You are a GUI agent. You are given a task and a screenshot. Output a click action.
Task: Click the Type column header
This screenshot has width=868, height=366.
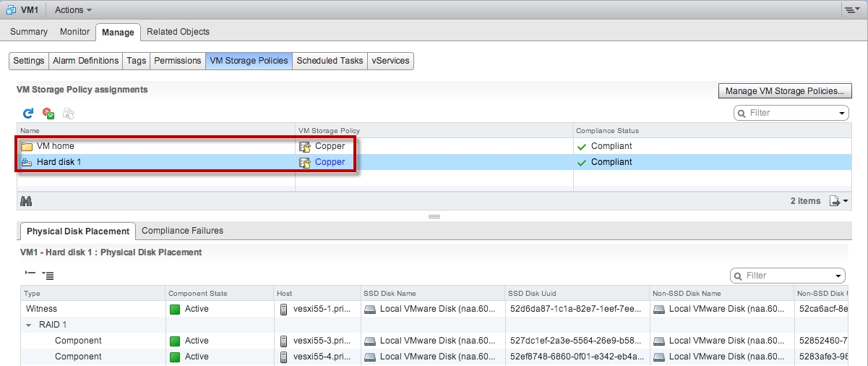point(93,294)
